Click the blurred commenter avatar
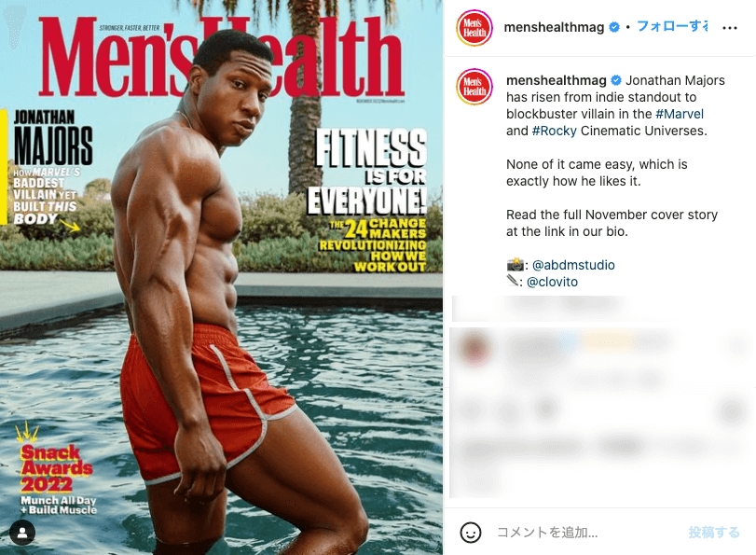756x555 pixels. click(x=475, y=347)
